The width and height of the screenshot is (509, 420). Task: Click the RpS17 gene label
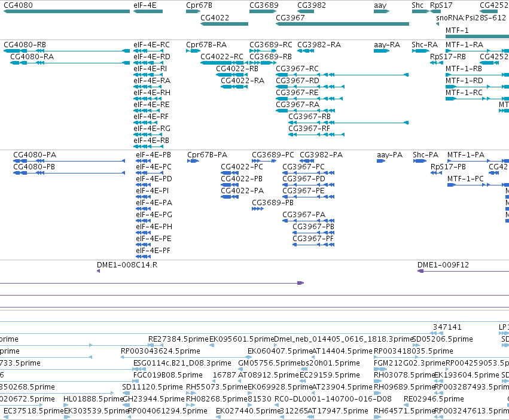pos(441,5)
